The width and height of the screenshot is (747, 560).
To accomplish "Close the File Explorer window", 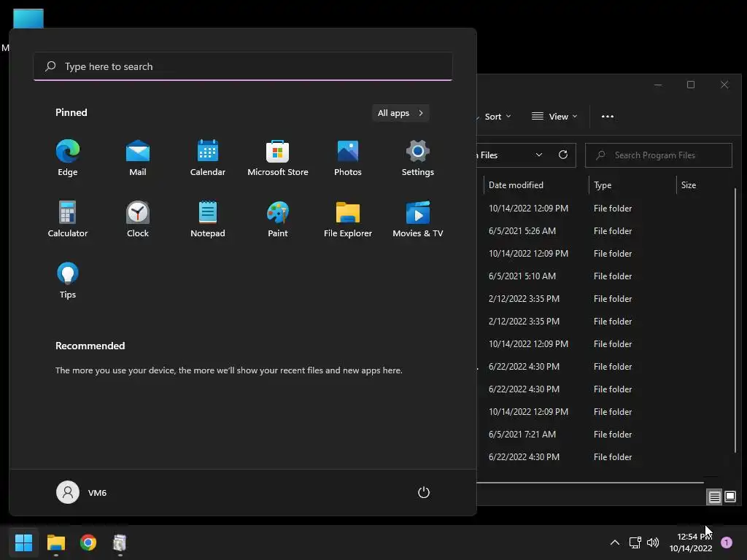I will tap(724, 85).
